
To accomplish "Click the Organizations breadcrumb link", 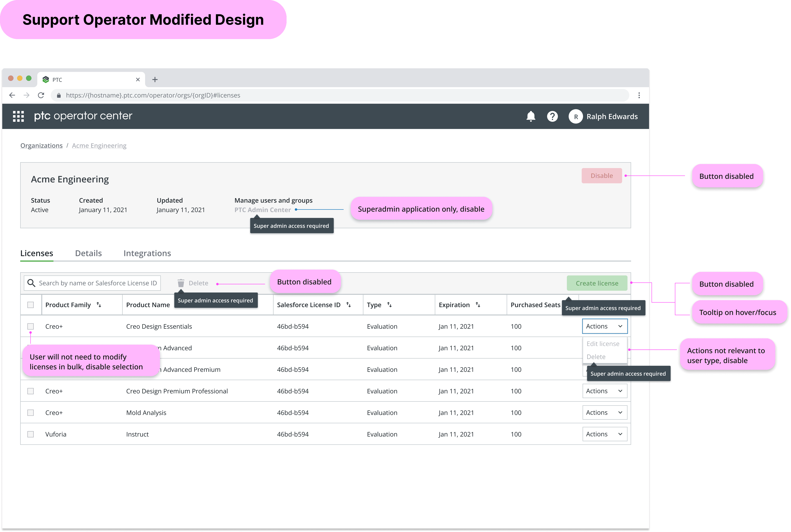I will coord(41,146).
